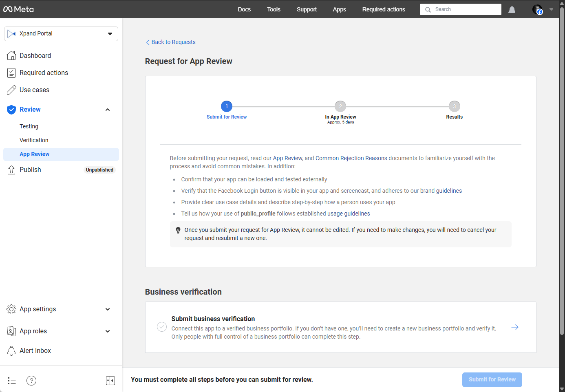Open the App Review documentation link

[x=287, y=158]
